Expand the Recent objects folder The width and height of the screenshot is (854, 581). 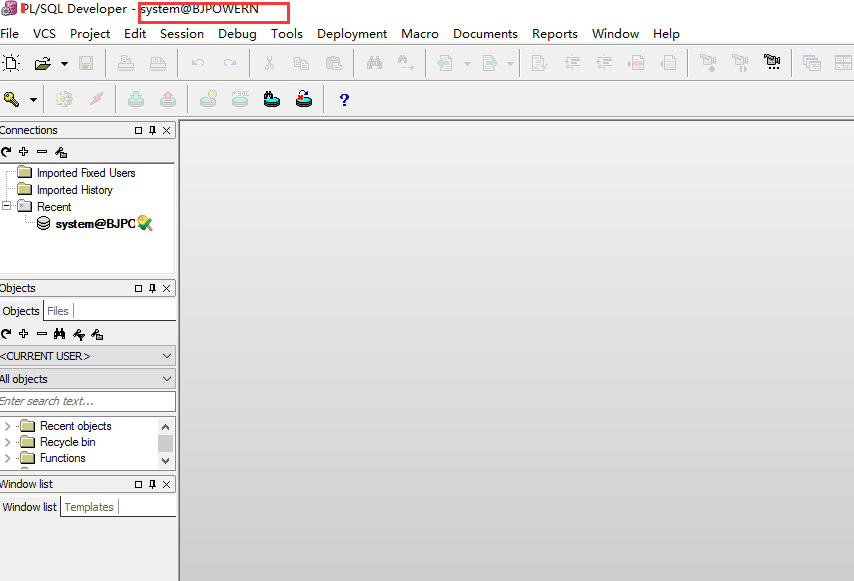click(x=8, y=426)
